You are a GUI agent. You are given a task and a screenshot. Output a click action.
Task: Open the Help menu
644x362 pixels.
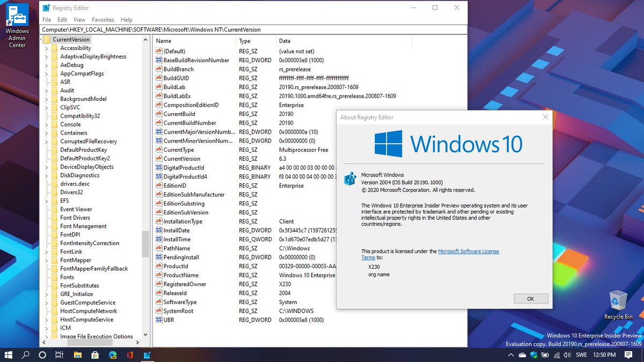click(126, 20)
